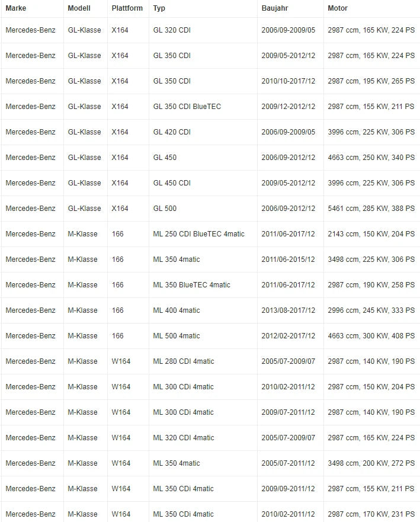Click the Motor column header
Image resolution: width=420 pixels, height=522 pixels.
338,8
